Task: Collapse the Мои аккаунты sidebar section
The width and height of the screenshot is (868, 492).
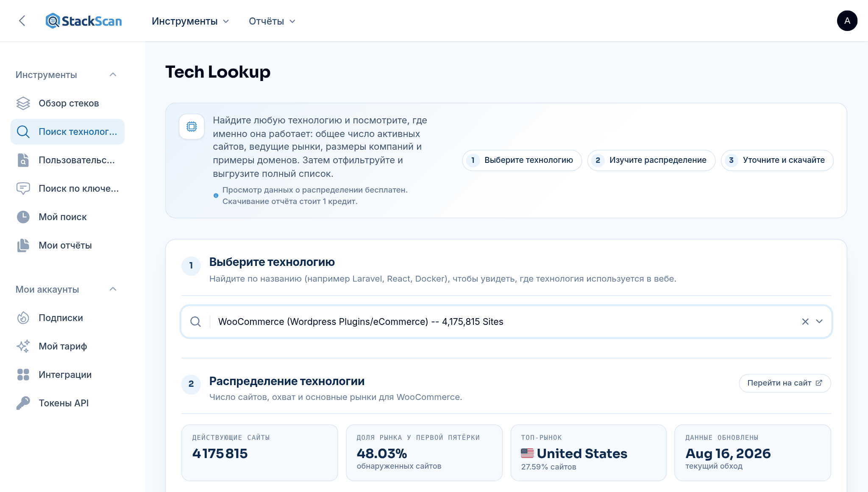Action: tap(113, 289)
